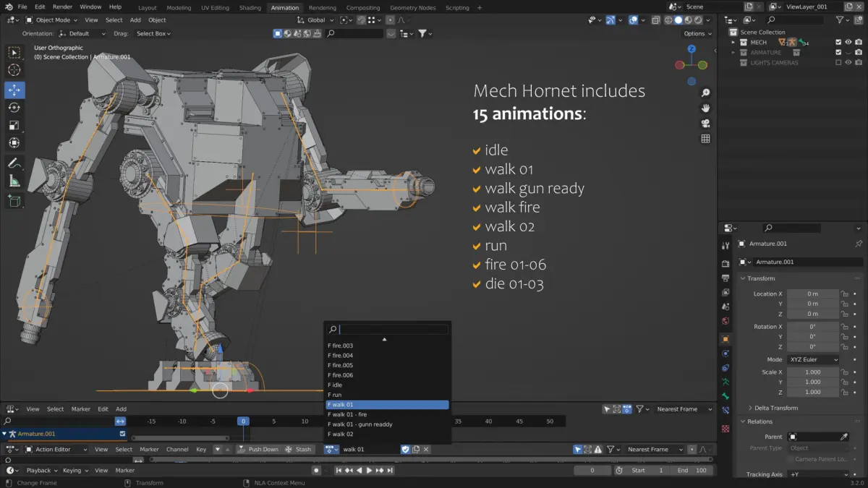The height and width of the screenshot is (488, 868).
Task: Click the viewport zoom magnifier icon
Action: [x=705, y=93]
